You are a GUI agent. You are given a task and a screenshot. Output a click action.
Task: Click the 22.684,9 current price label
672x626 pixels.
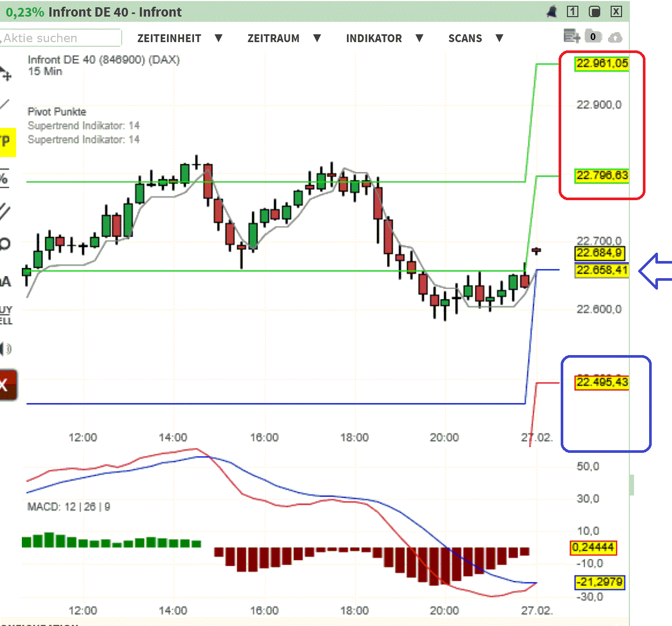[600, 253]
